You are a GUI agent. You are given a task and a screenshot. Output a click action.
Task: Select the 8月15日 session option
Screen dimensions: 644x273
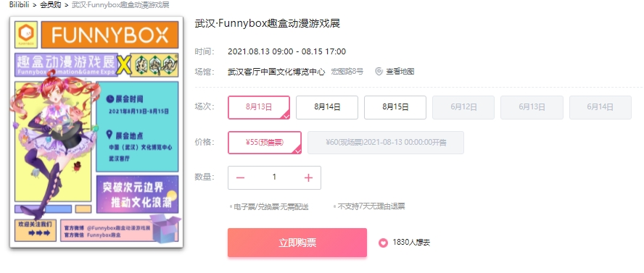(x=395, y=107)
